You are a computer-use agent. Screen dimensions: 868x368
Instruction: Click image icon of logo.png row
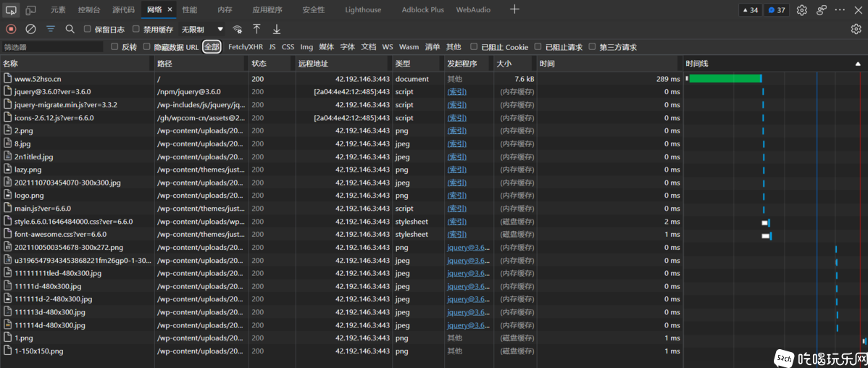pos(7,196)
